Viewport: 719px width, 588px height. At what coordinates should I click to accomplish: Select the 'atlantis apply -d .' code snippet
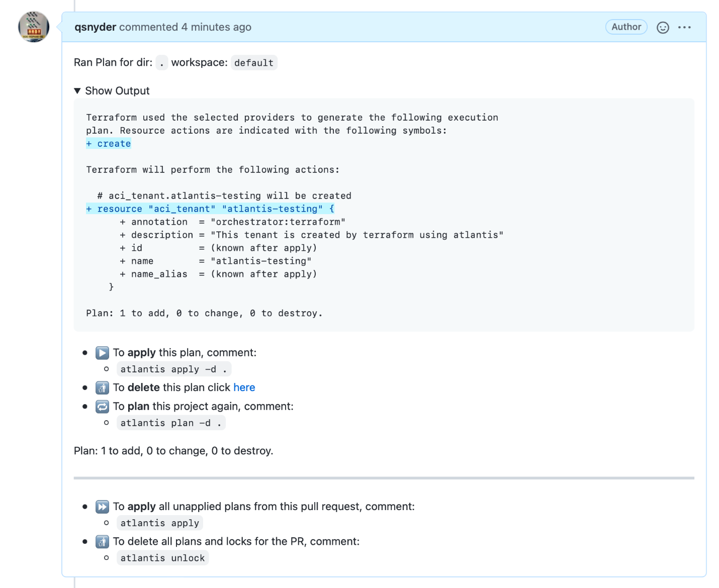tap(173, 369)
